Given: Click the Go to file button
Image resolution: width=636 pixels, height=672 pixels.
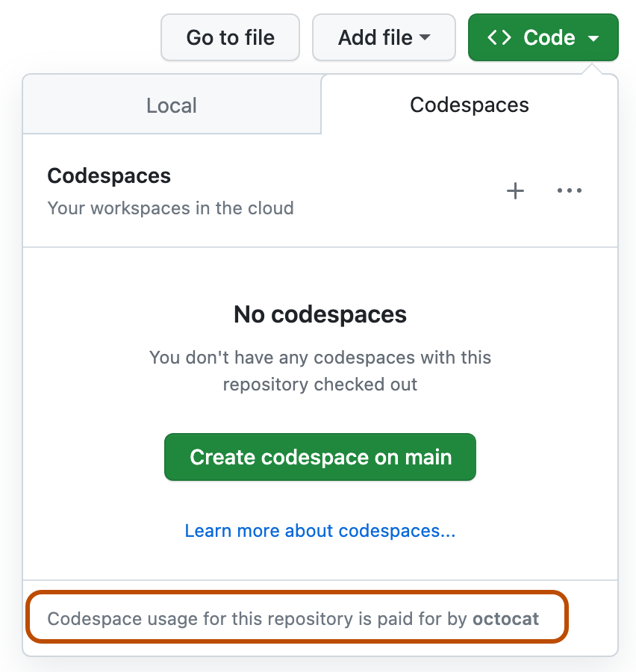Looking at the screenshot, I should tap(230, 37).
